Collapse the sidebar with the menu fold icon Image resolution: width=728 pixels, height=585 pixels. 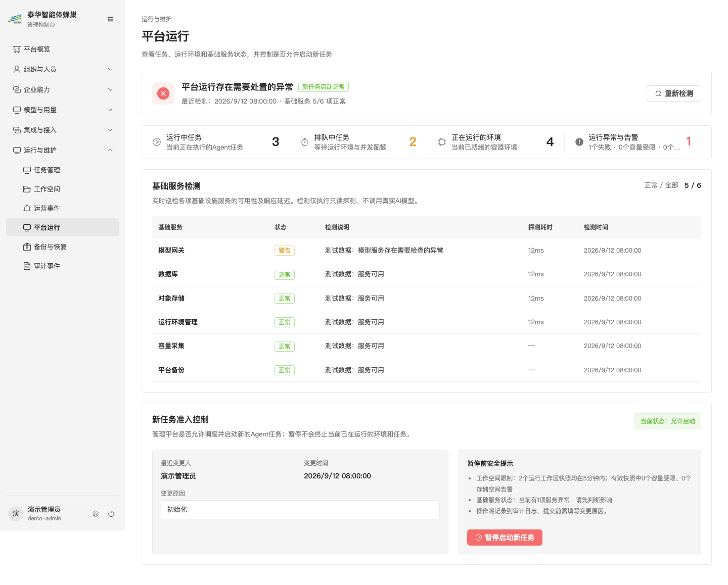tap(110, 19)
